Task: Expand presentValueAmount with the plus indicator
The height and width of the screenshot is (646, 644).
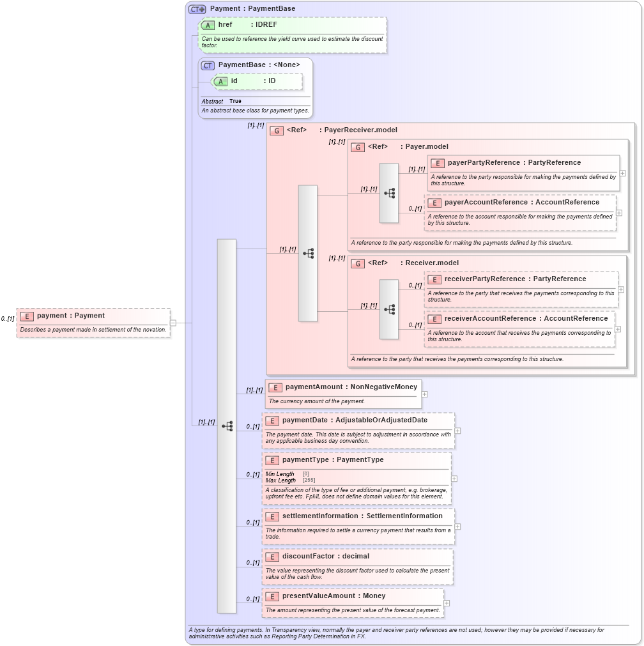Action: click(x=447, y=603)
